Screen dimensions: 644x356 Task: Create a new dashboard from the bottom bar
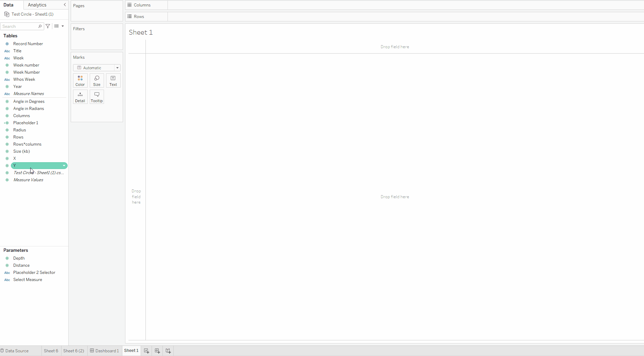pos(157,351)
